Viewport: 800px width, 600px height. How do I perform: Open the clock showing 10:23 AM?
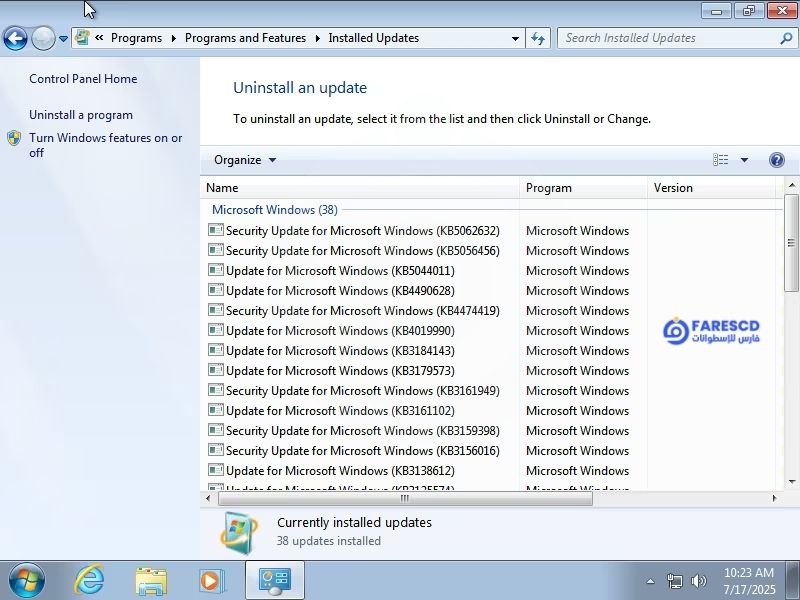(749, 581)
